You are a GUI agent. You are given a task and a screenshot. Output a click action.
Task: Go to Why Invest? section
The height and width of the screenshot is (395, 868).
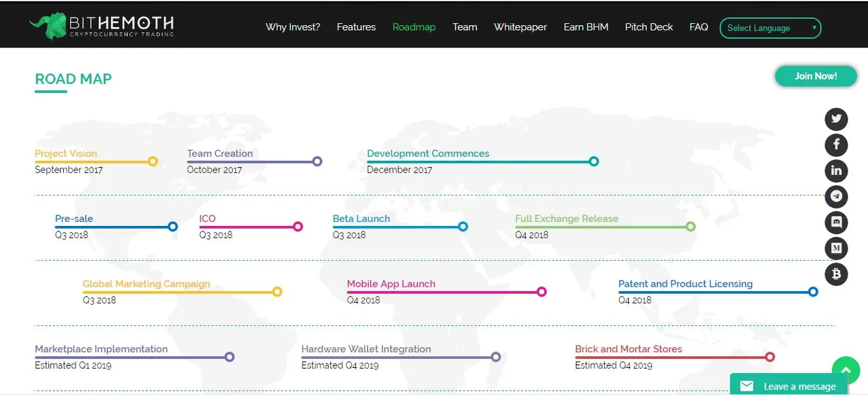pyautogui.click(x=293, y=27)
